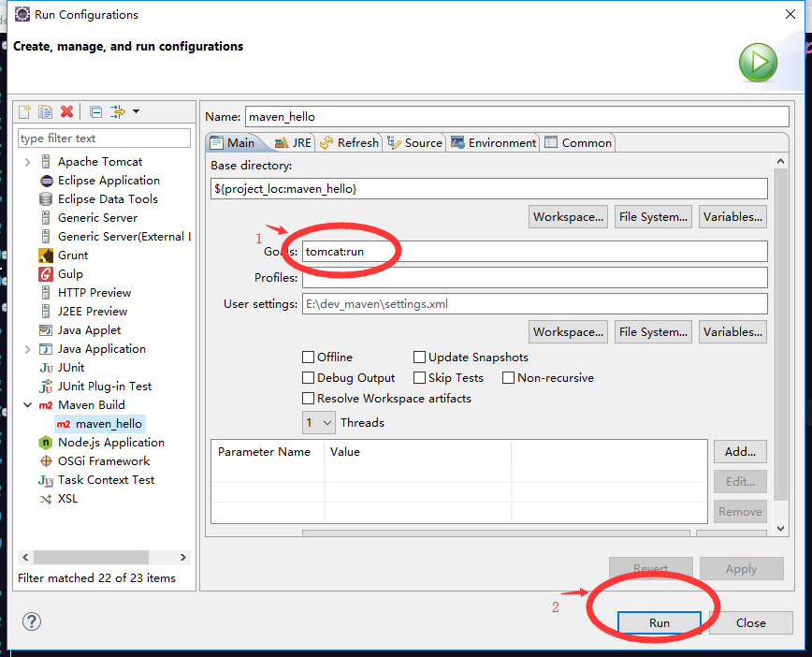Delete selected configuration with red X icon
This screenshot has height=657, width=812.
point(66,112)
